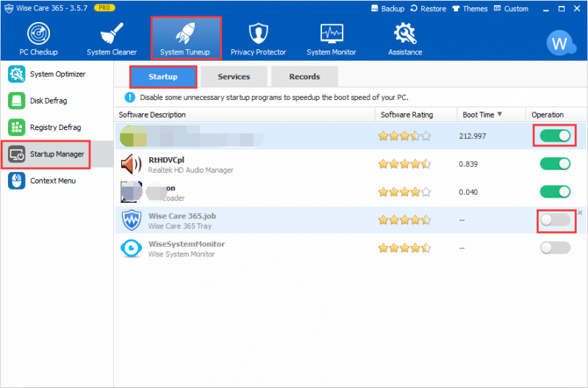
Task: Click the WiseSystemMonitor eye icon
Action: click(132, 248)
